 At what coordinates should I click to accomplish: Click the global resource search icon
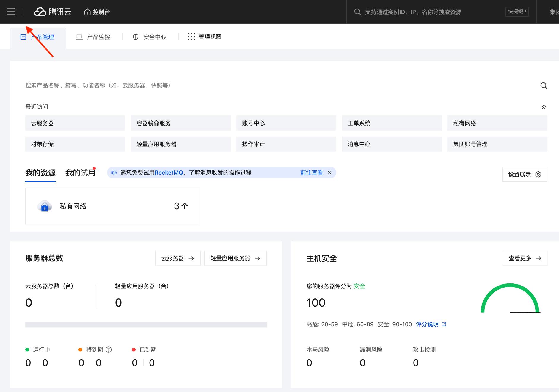click(357, 12)
